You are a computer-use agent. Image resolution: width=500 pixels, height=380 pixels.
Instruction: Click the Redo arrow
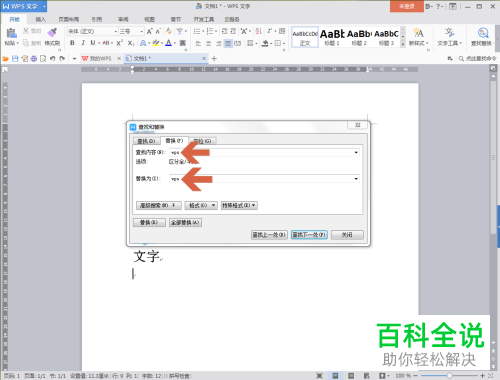tap(62, 59)
